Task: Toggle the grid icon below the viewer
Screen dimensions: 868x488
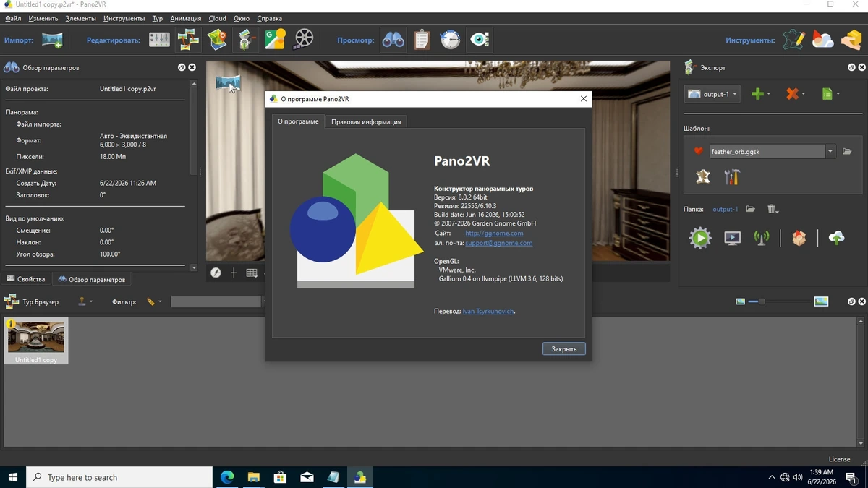Action: point(252,273)
